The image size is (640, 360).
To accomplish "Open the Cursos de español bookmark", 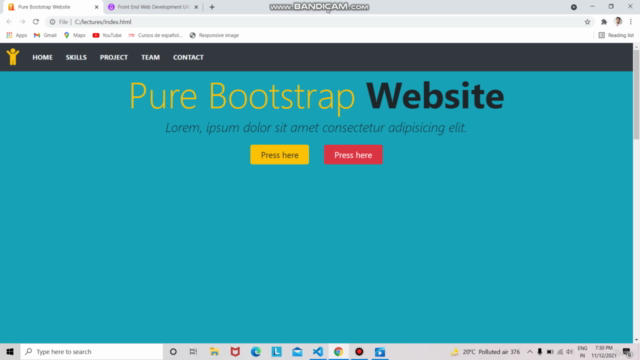I will click(155, 35).
